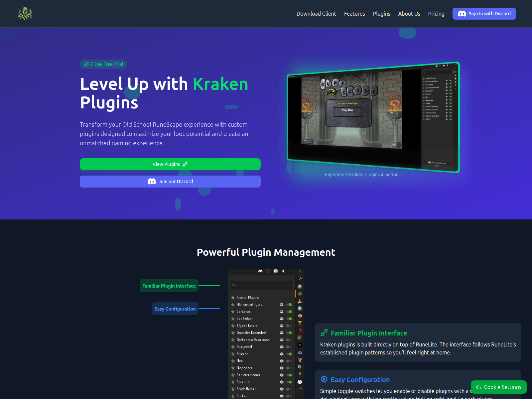Viewport: 532px width, 399px height.
Task: Open the white people icon in the sidebar
Action: point(300,382)
